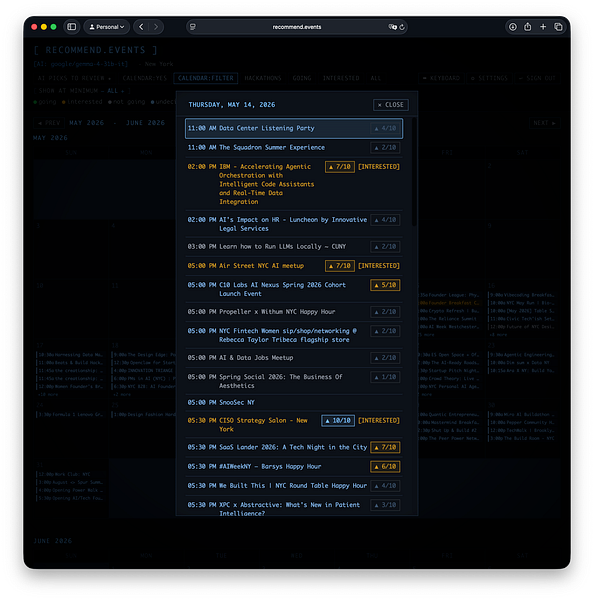The height and width of the screenshot is (600, 594).
Task: Click the popup list scrollbar
Action: click(x=414, y=172)
